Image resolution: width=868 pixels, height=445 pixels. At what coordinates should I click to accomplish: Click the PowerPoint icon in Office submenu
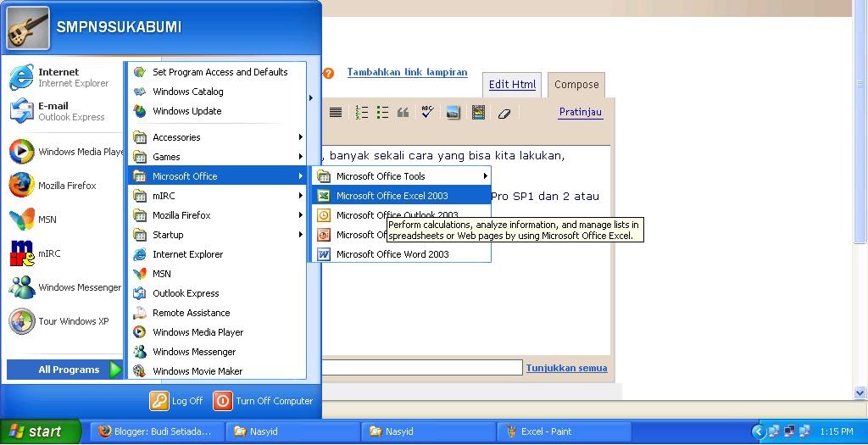pyautogui.click(x=323, y=235)
